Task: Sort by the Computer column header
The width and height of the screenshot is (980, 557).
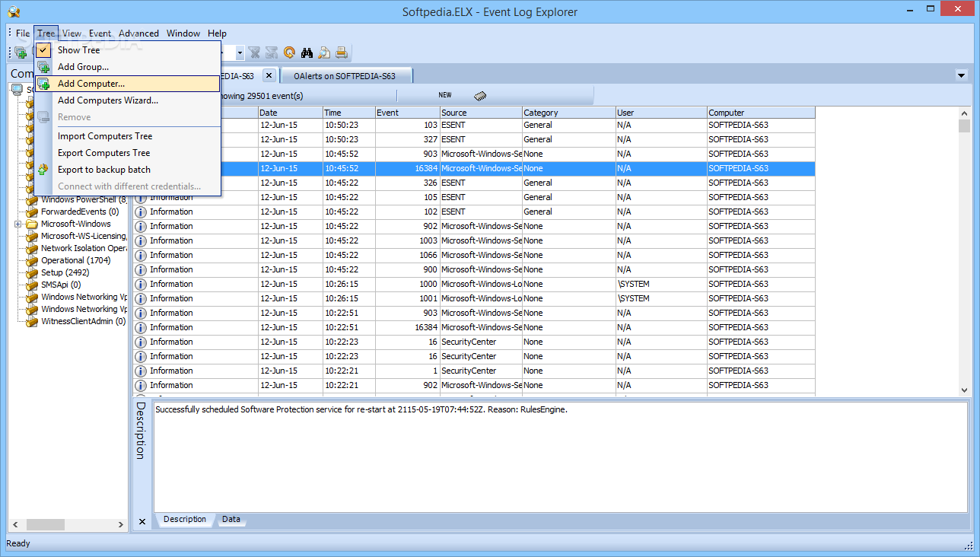Action: click(x=761, y=113)
